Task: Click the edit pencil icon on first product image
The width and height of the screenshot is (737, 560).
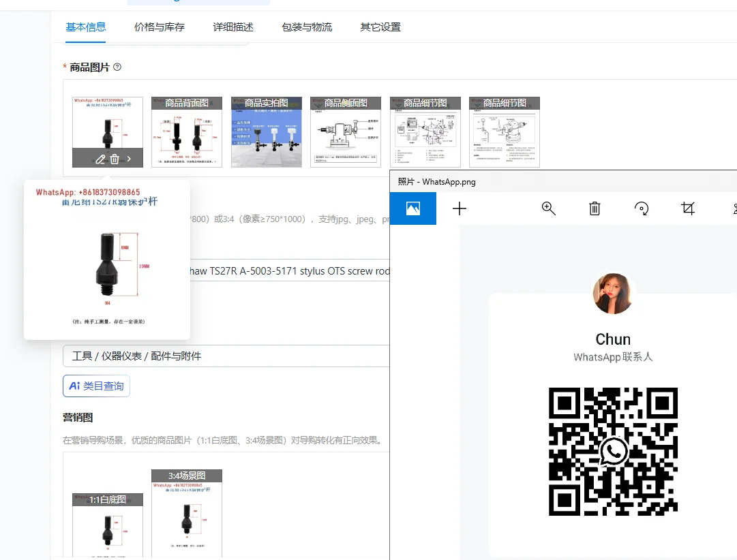Action: click(100, 159)
